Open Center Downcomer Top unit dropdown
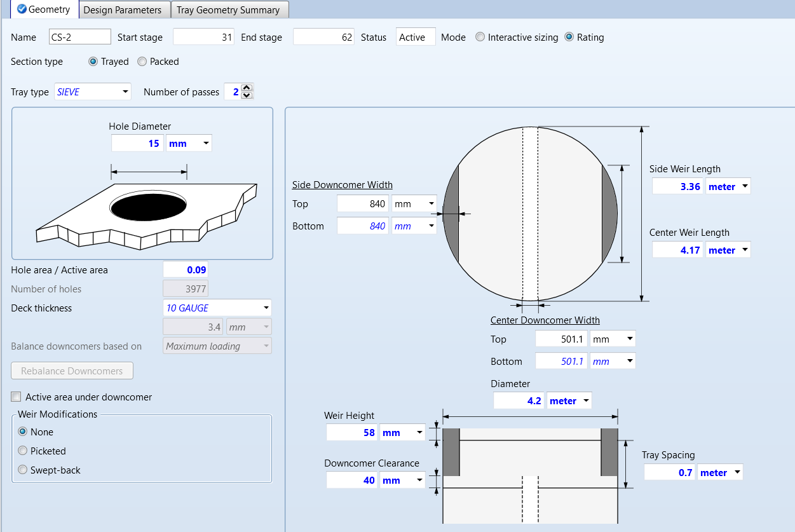The image size is (795, 532). tap(613, 339)
